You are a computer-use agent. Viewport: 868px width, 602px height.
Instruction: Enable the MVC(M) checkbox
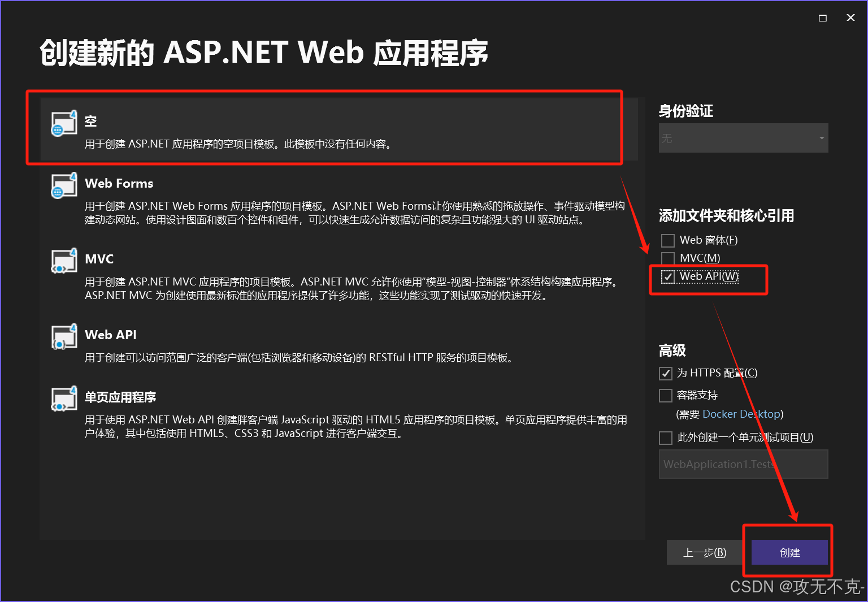click(668, 258)
